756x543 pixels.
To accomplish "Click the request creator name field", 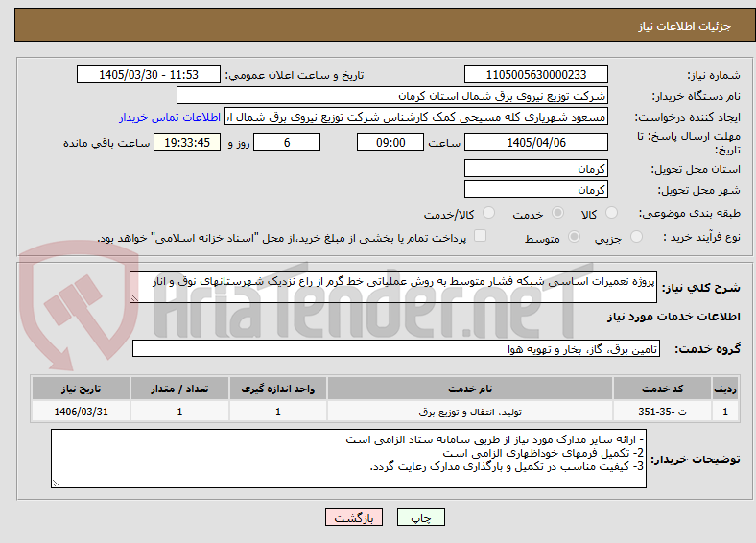I will [x=416, y=117].
